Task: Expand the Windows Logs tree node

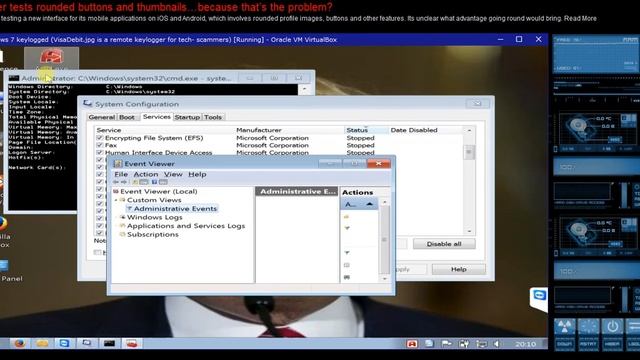Action: (x=116, y=217)
